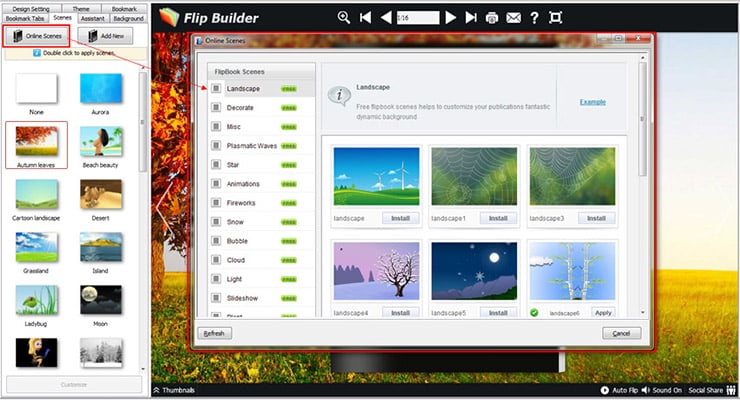Click the zoom in magnifier icon
740x400 pixels.
pos(345,17)
